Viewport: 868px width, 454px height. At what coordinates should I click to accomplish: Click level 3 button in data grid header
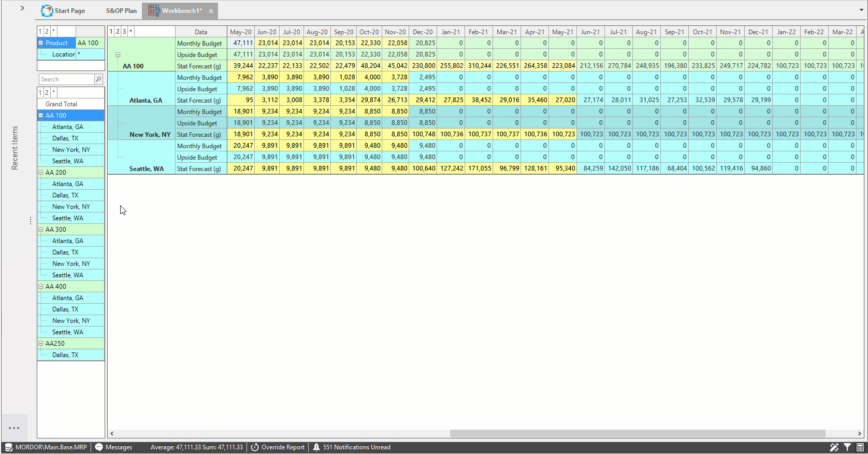point(124,32)
